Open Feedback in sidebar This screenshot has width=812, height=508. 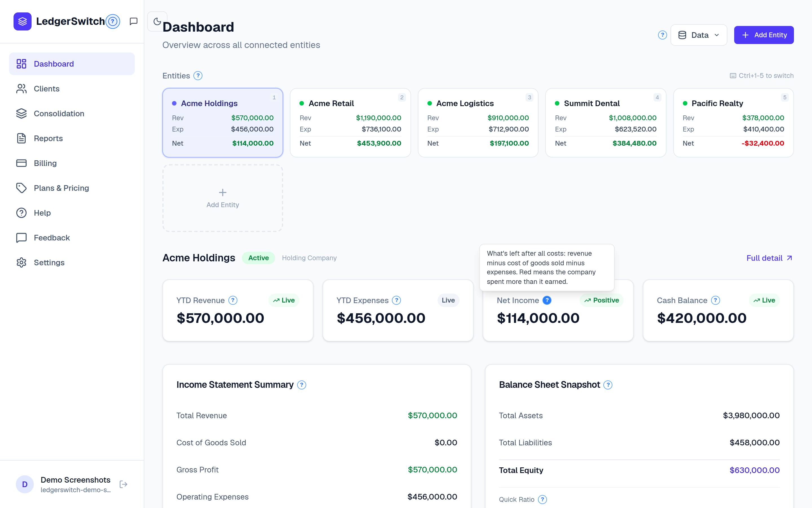(x=72, y=238)
